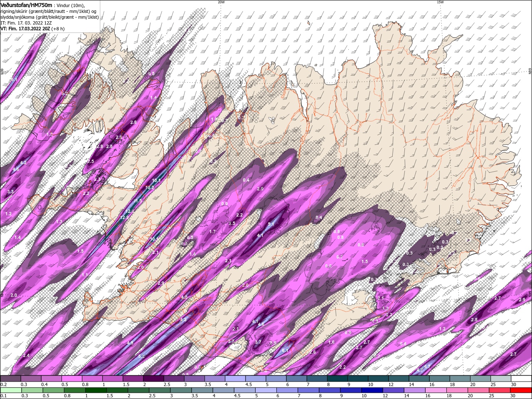532x399 pixels.
Task: Click the bright pink 0.8 swatch in the snow legend
Action: 92,379
